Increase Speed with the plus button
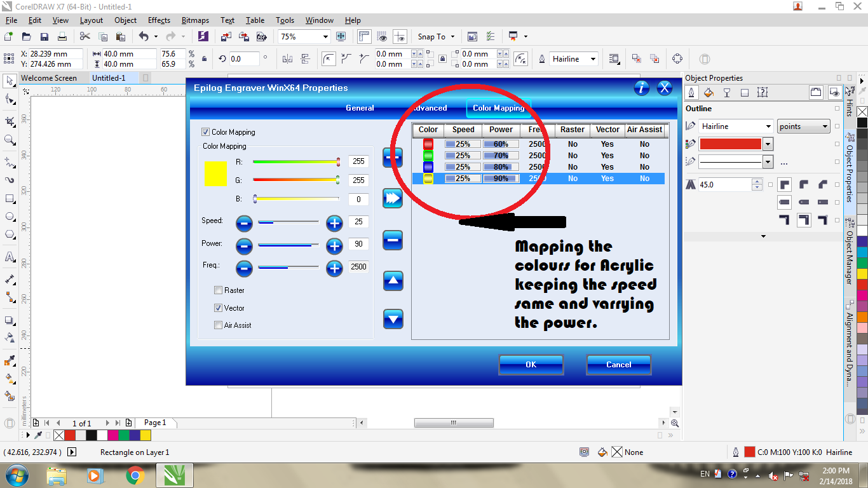 334,223
